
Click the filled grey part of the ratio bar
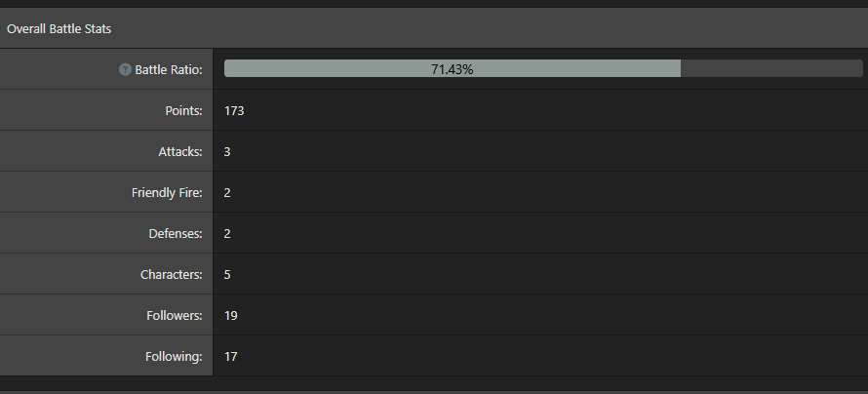coord(322,69)
